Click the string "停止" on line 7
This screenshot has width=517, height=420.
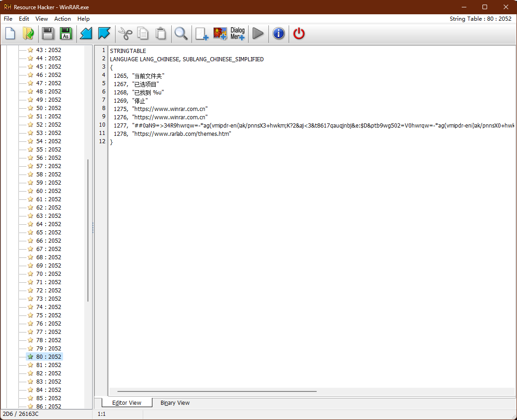point(140,101)
